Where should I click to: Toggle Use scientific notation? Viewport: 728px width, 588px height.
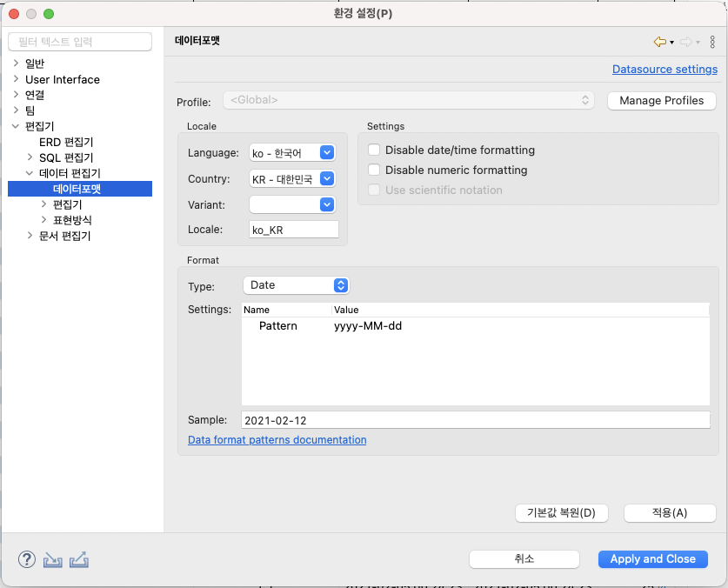tap(375, 191)
